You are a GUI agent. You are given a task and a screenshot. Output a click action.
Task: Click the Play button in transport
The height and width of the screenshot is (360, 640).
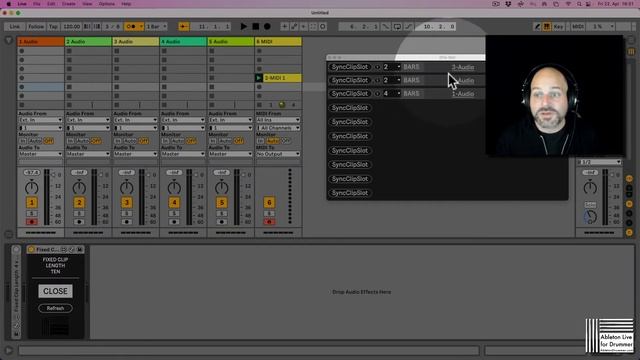(x=244, y=27)
